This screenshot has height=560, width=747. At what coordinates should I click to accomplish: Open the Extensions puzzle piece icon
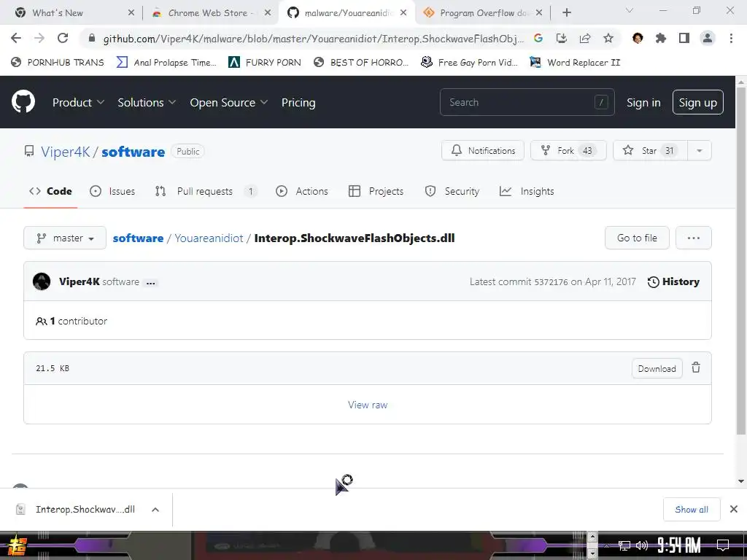(x=660, y=38)
